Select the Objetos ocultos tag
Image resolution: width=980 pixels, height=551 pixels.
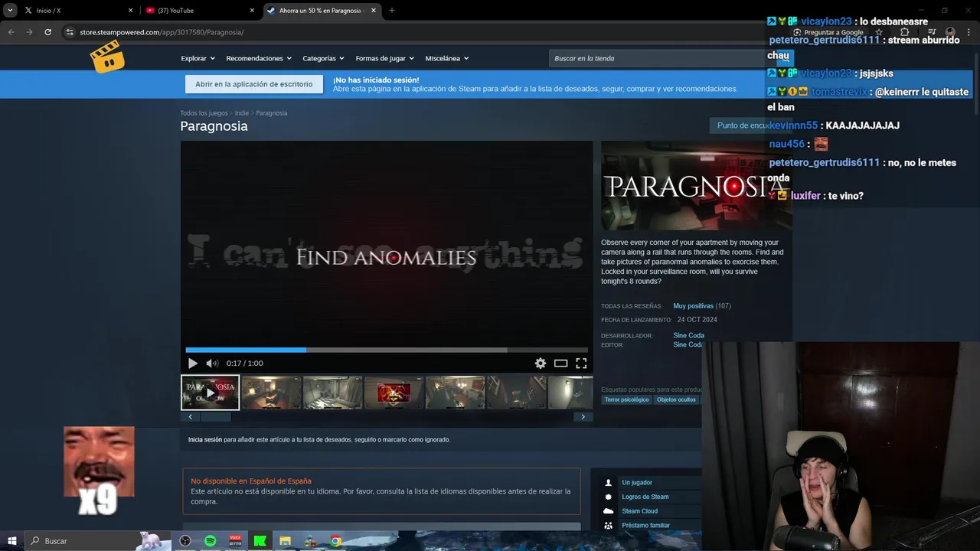click(x=676, y=399)
